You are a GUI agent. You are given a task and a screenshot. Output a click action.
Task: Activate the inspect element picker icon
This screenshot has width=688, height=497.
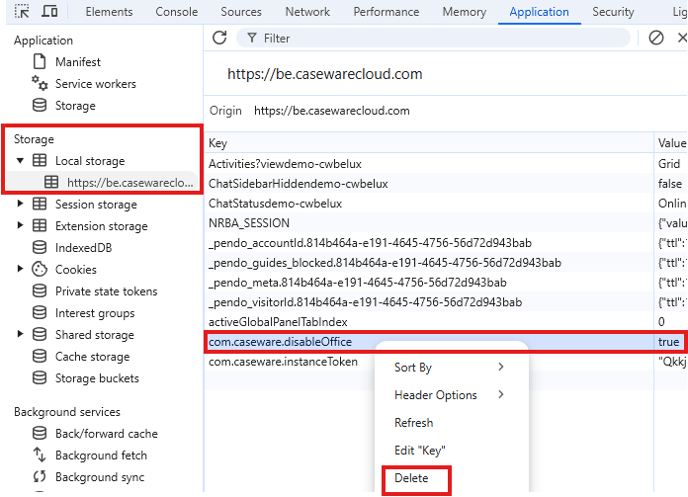point(22,11)
